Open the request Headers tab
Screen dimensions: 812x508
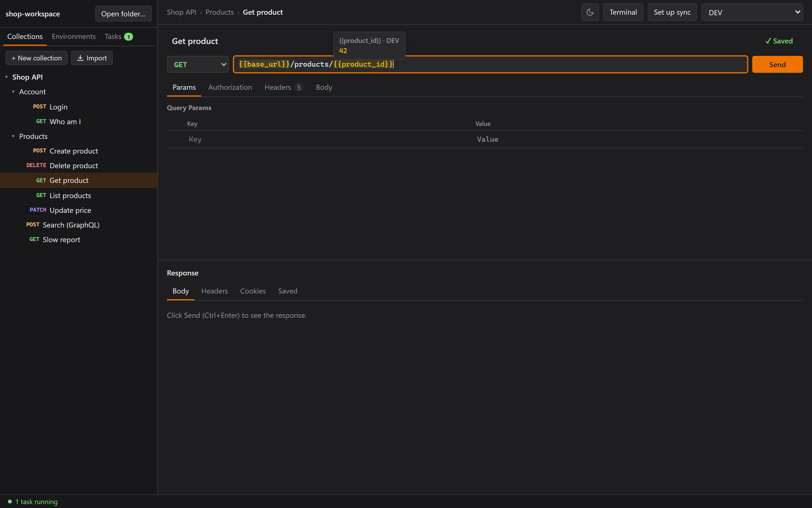[284, 87]
